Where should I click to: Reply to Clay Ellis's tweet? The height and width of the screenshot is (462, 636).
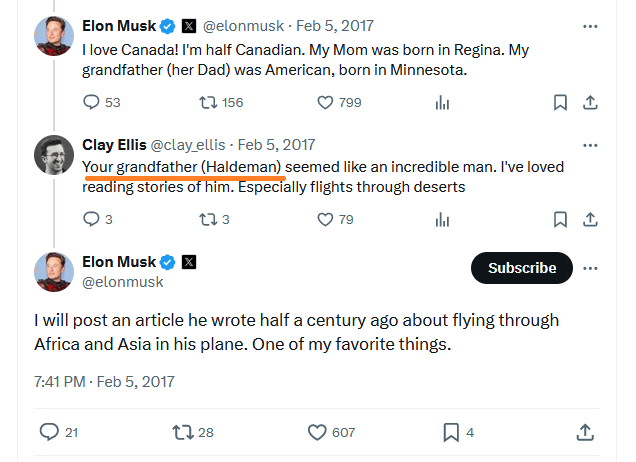click(92, 219)
